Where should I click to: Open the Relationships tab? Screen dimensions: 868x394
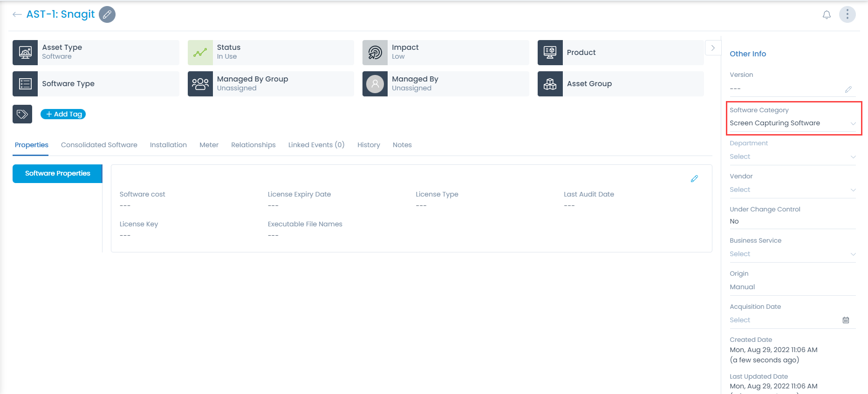[x=253, y=145]
